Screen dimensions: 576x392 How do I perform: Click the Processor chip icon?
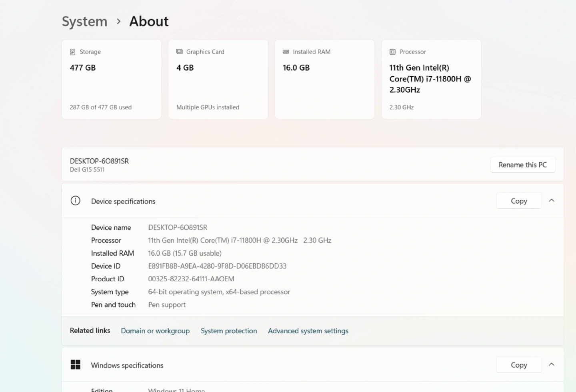[x=392, y=52]
